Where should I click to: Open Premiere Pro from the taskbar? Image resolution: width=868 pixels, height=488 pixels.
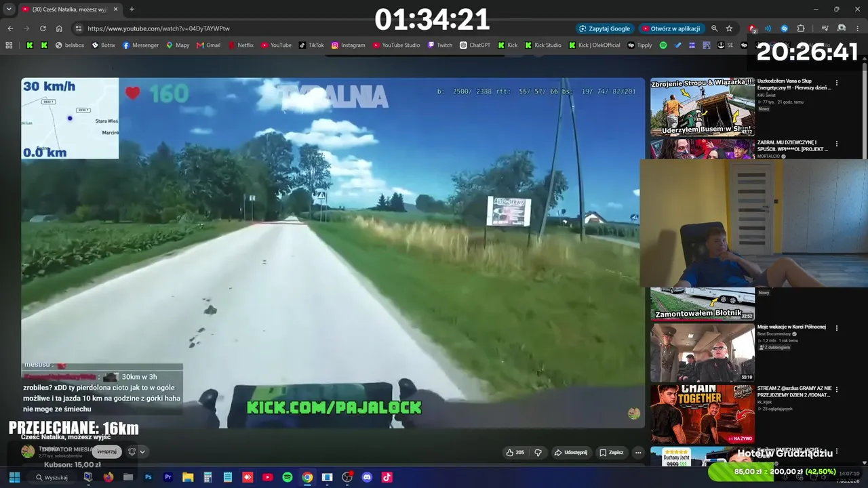[168, 477]
